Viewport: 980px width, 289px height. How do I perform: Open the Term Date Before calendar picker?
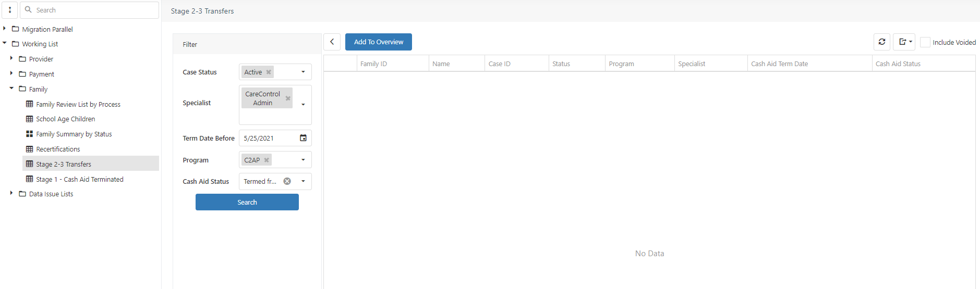point(303,138)
